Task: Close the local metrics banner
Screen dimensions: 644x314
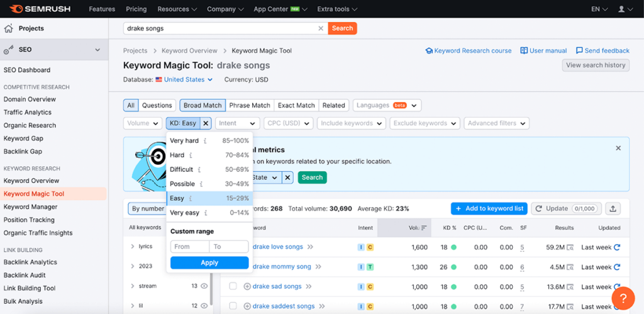Action: tap(618, 148)
